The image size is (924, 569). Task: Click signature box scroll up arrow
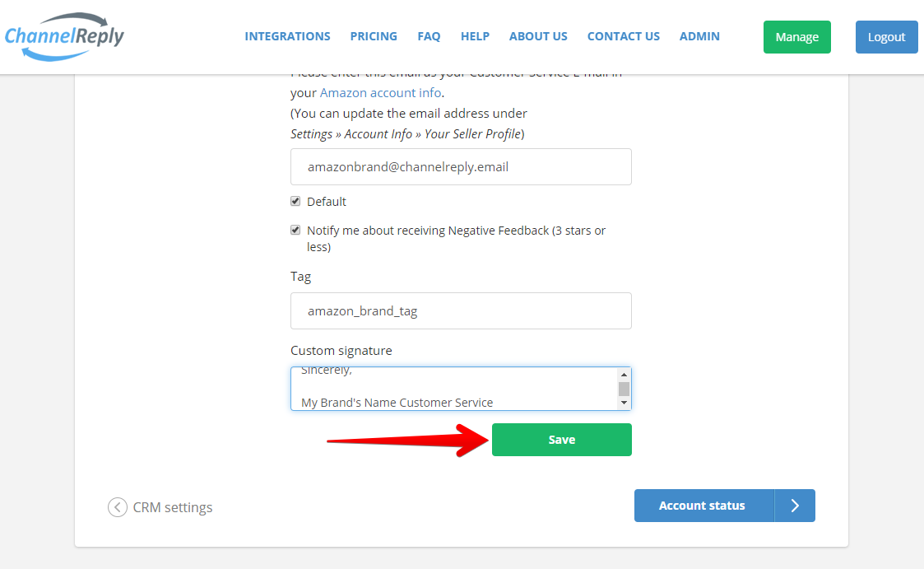click(624, 375)
